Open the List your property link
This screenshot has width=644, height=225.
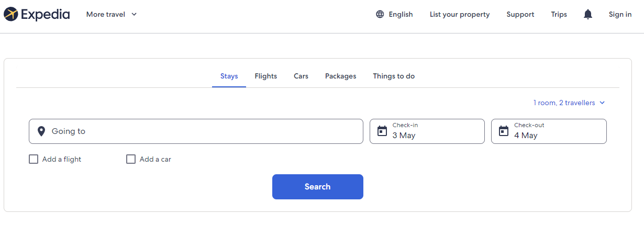460,15
